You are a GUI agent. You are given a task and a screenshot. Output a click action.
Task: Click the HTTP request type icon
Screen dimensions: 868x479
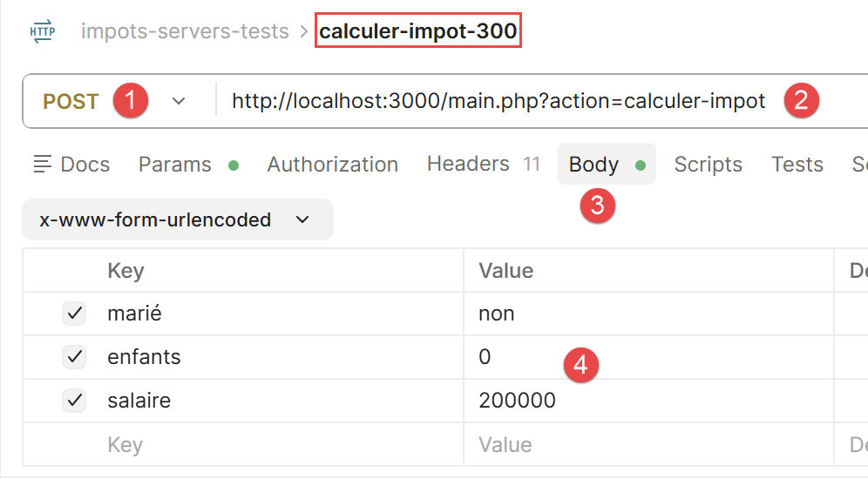(x=43, y=31)
